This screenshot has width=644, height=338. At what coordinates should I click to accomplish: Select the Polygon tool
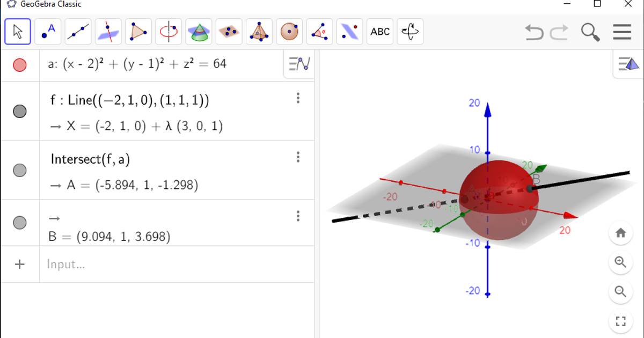pos(138,32)
